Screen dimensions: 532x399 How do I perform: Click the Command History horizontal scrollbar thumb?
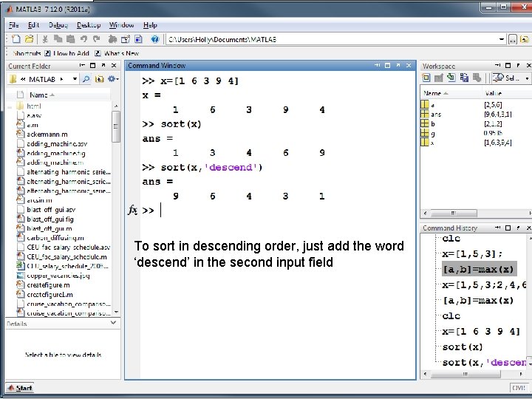(x=465, y=374)
